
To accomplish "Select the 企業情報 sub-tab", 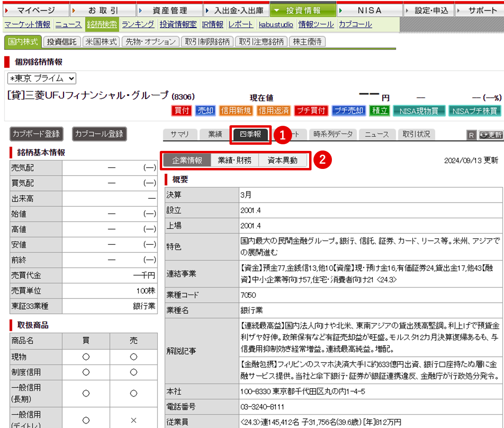I will [x=187, y=160].
